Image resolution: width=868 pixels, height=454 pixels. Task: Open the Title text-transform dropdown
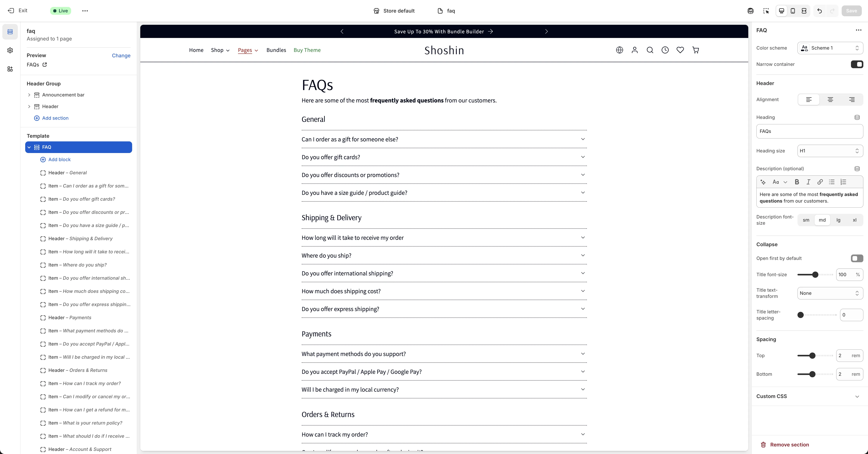[830, 293]
